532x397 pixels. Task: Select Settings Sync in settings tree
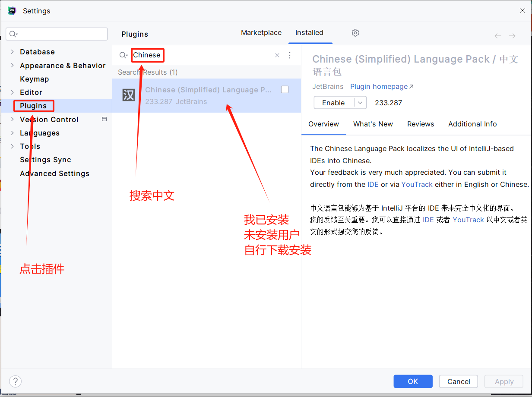45,160
